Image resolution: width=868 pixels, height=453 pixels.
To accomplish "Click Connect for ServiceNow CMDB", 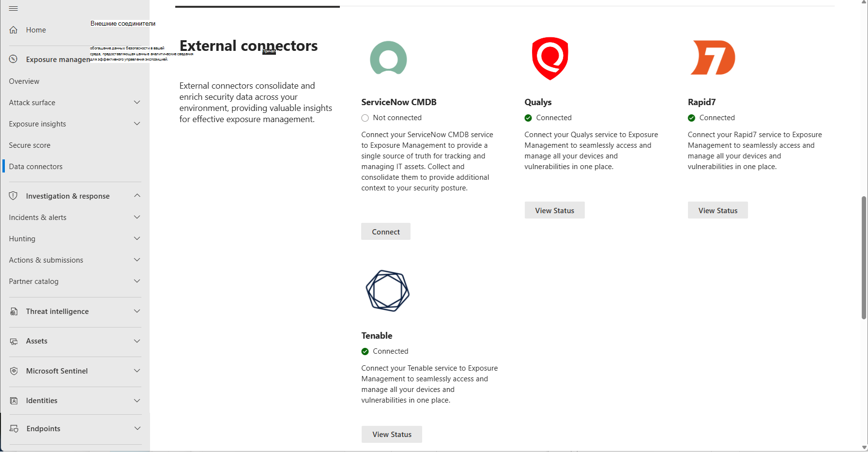I will tap(386, 232).
